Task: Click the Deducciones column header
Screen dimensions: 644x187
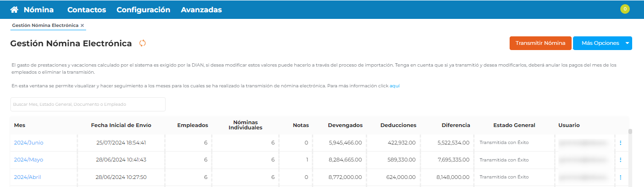Action: click(x=398, y=125)
